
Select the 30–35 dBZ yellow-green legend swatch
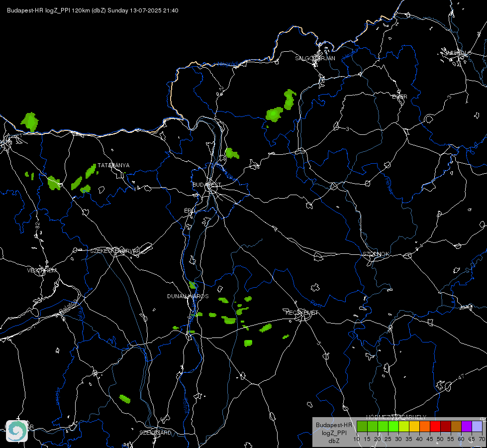[404, 426]
